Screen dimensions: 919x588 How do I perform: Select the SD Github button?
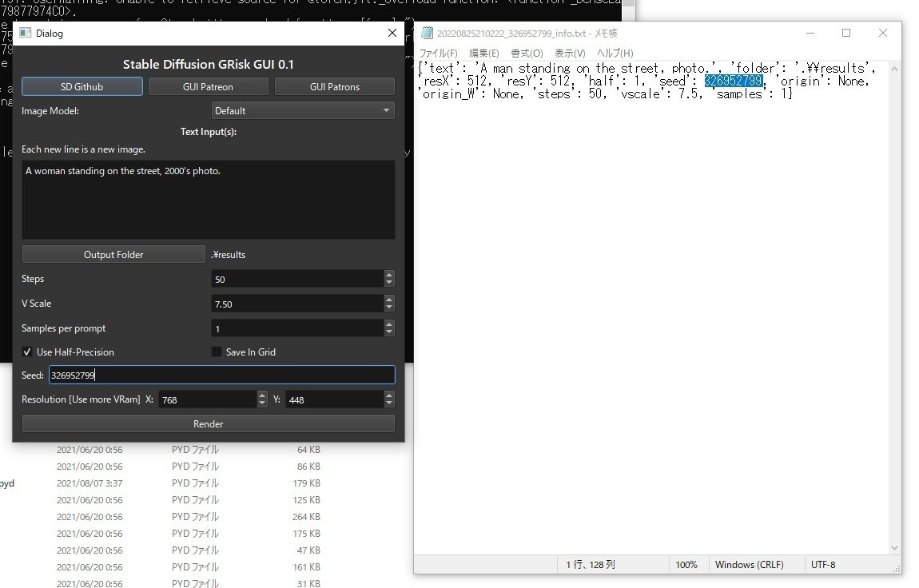pyautogui.click(x=82, y=86)
